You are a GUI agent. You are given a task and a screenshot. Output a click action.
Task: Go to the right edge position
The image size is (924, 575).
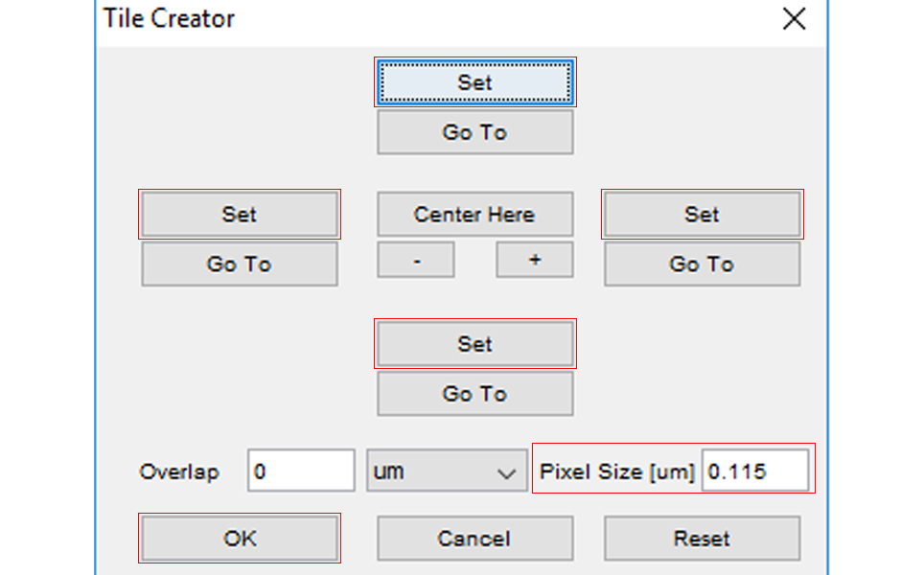(702, 264)
